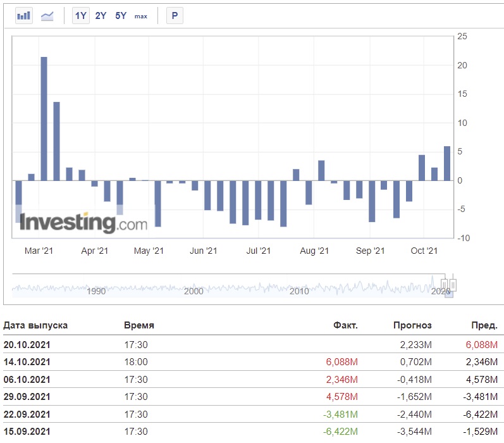504x443 pixels.
Task: Click the Дата выпуска column header
Action: (x=35, y=325)
